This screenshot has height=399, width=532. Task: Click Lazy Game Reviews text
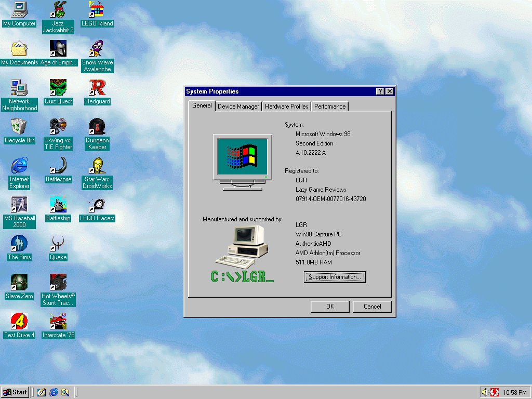tap(321, 190)
